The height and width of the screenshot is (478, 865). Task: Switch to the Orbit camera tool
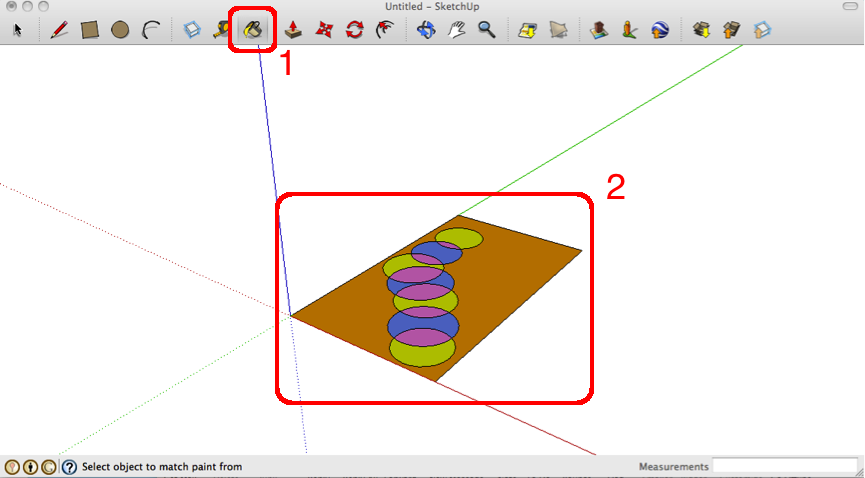(x=426, y=30)
